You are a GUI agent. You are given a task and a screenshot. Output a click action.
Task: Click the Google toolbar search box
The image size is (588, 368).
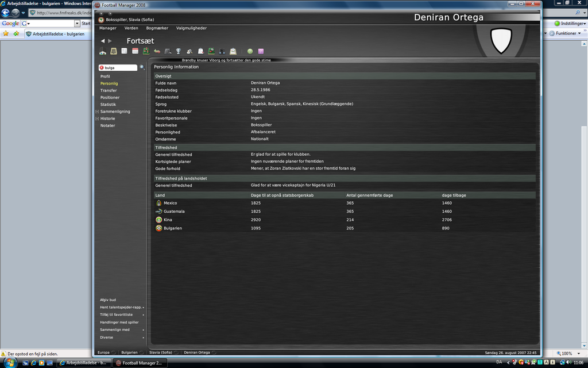(x=52, y=23)
